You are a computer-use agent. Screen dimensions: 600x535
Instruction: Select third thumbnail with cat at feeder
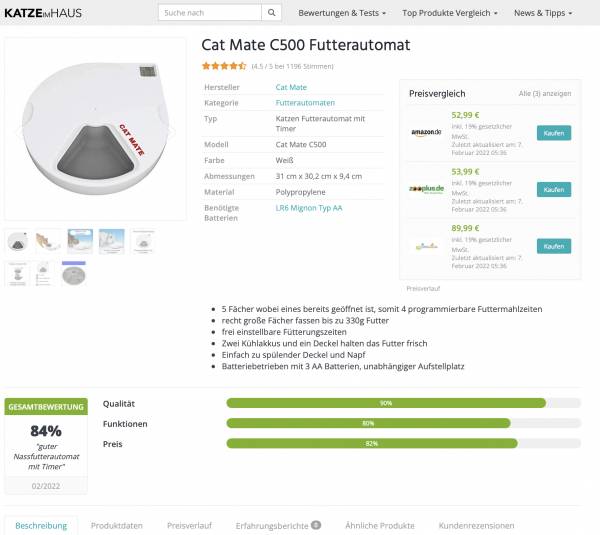[80, 241]
